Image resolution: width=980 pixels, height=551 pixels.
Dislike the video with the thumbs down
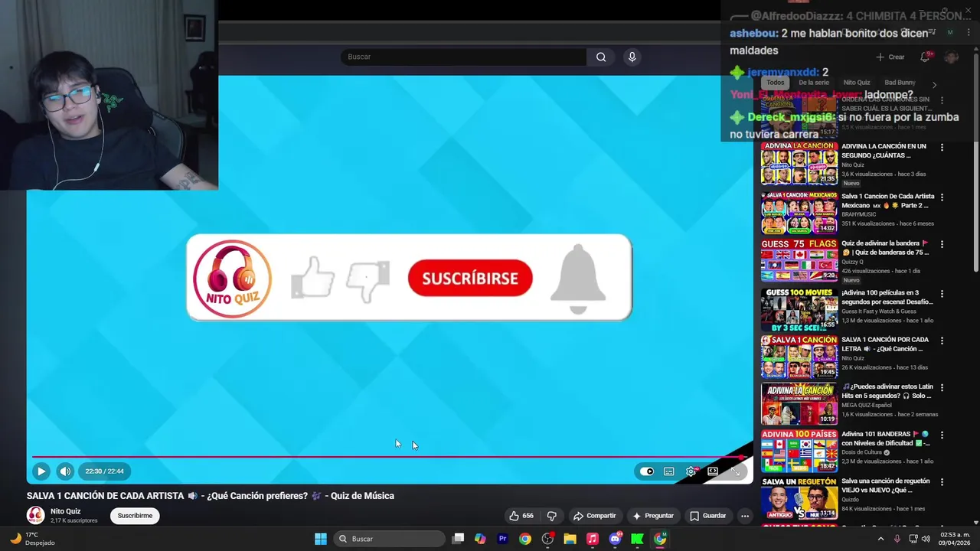pos(551,516)
